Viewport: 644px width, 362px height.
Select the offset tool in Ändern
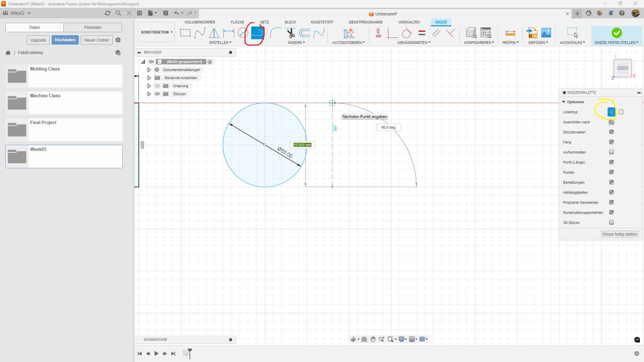click(305, 33)
